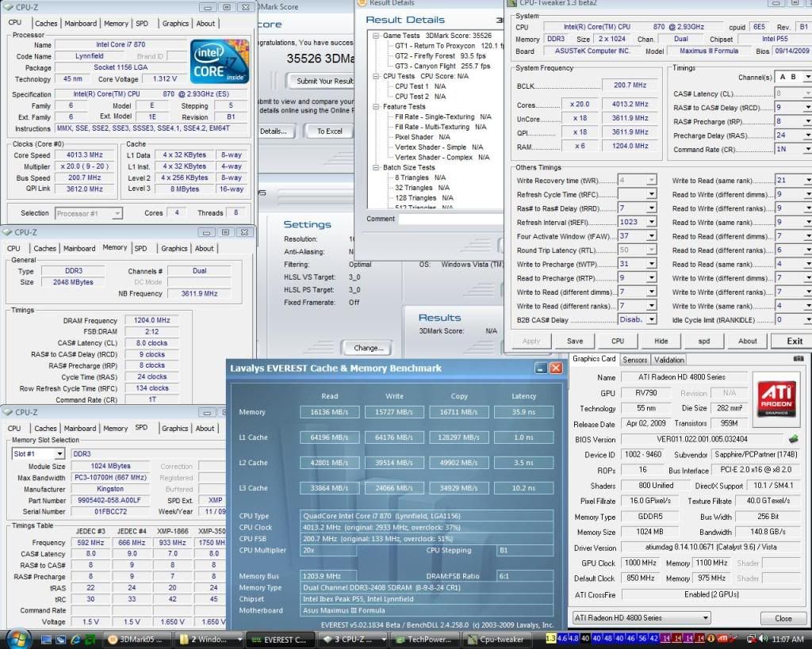812x649 pixels.
Task: Click the Intel Core i7 logo in CPU-Z
Action: coord(220,62)
